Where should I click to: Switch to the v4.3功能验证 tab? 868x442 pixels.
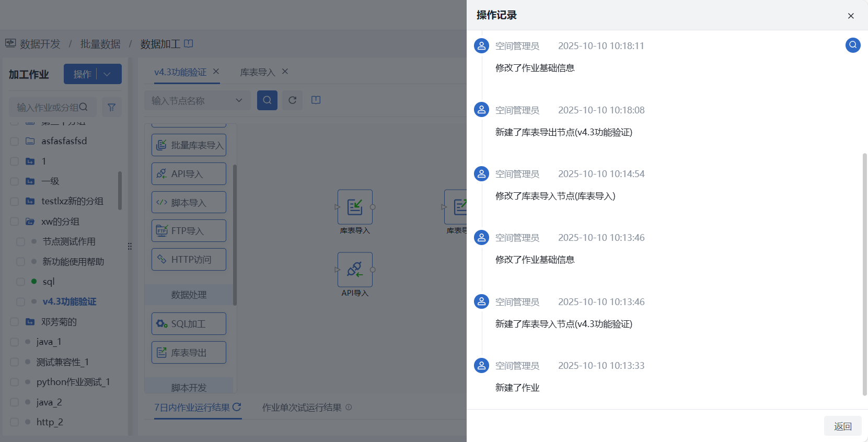[180, 72]
